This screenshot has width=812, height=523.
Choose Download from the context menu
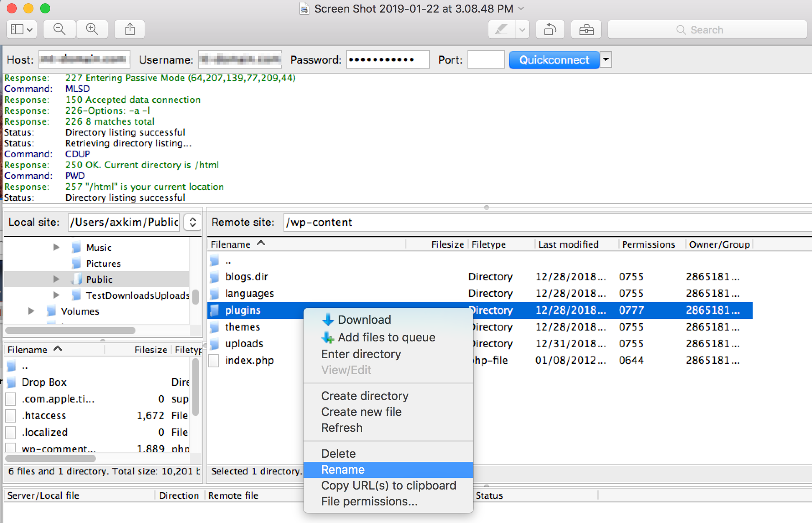388,320
